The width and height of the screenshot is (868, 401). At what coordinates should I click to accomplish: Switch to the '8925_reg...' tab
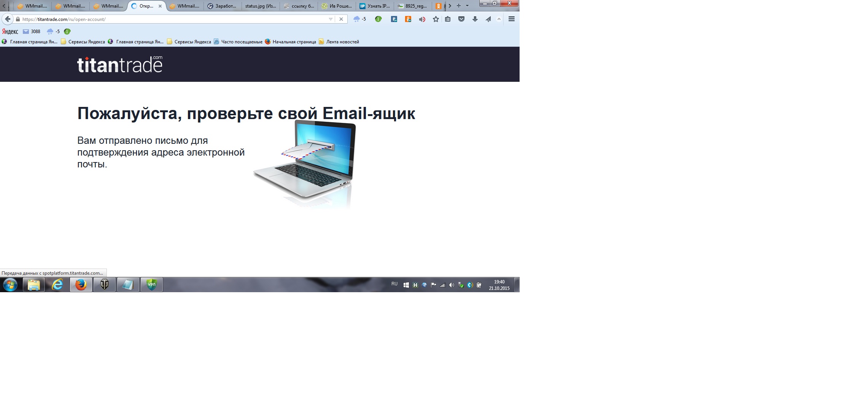coord(413,6)
